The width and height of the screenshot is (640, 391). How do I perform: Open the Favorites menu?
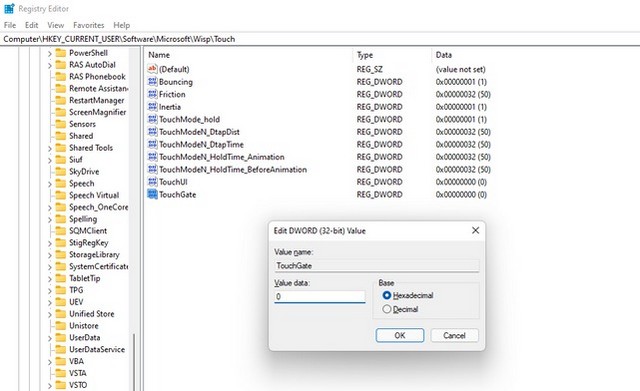(89, 25)
